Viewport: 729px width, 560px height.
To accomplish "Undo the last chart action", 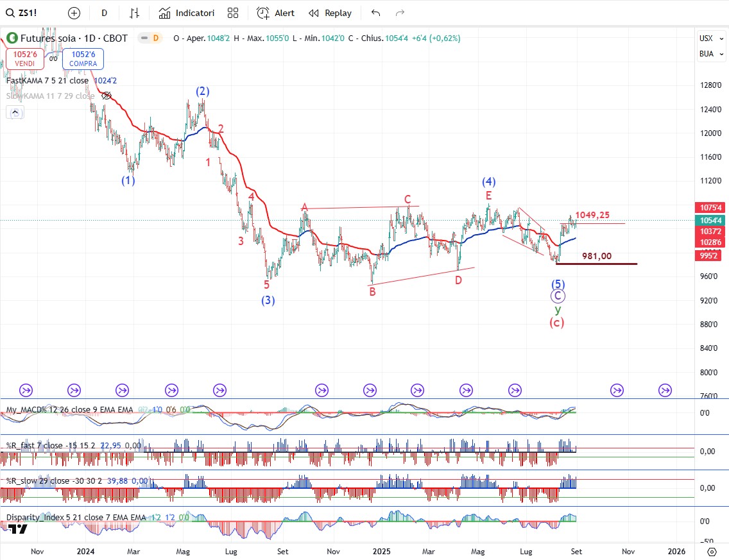I will click(375, 13).
